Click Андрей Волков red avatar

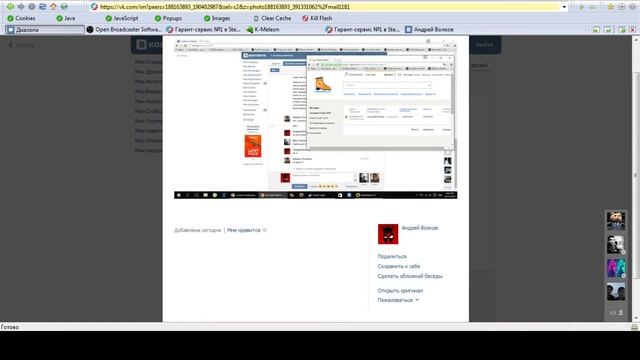pos(388,234)
